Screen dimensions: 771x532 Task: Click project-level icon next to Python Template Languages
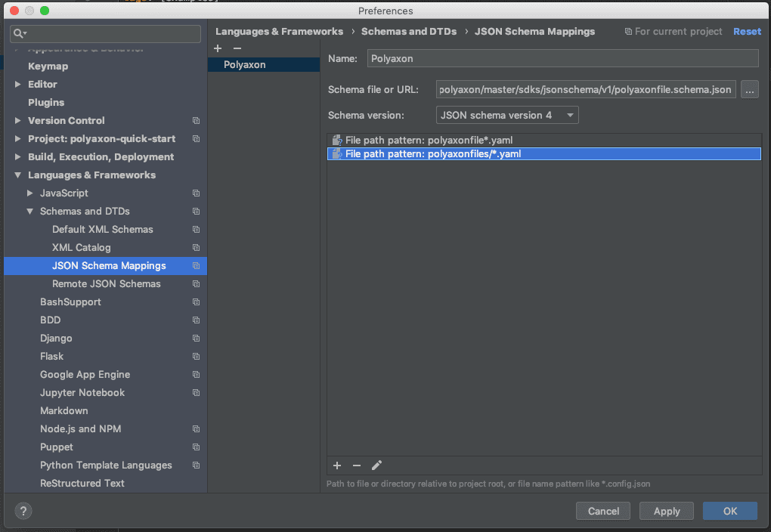tap(197, 466)
